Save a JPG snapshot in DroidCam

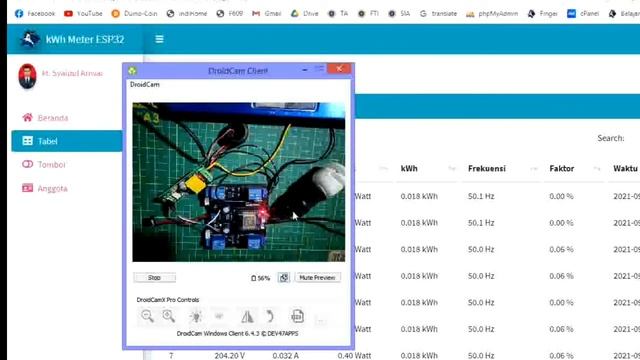tap(297, 316)
